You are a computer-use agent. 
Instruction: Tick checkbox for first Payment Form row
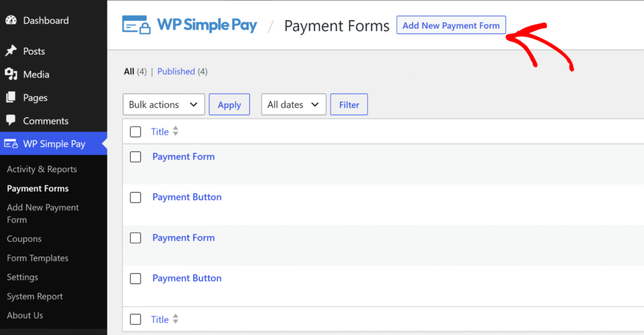[x=136, y=157]
